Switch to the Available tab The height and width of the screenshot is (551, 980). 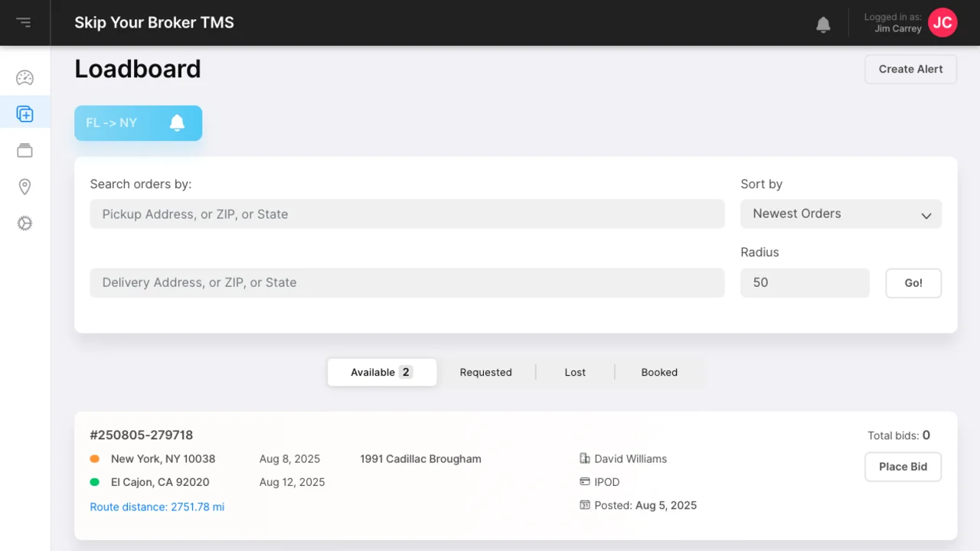[x=381, y=373]
